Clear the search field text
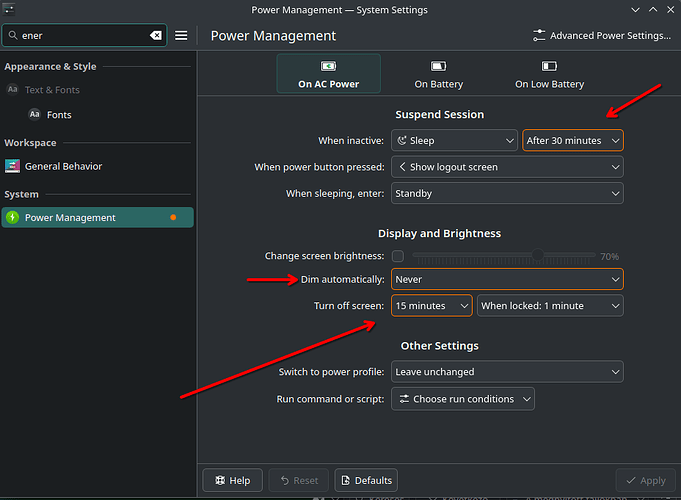Viewport: 681px width, 500px height. pyautogui.click(x=155, y=36)
